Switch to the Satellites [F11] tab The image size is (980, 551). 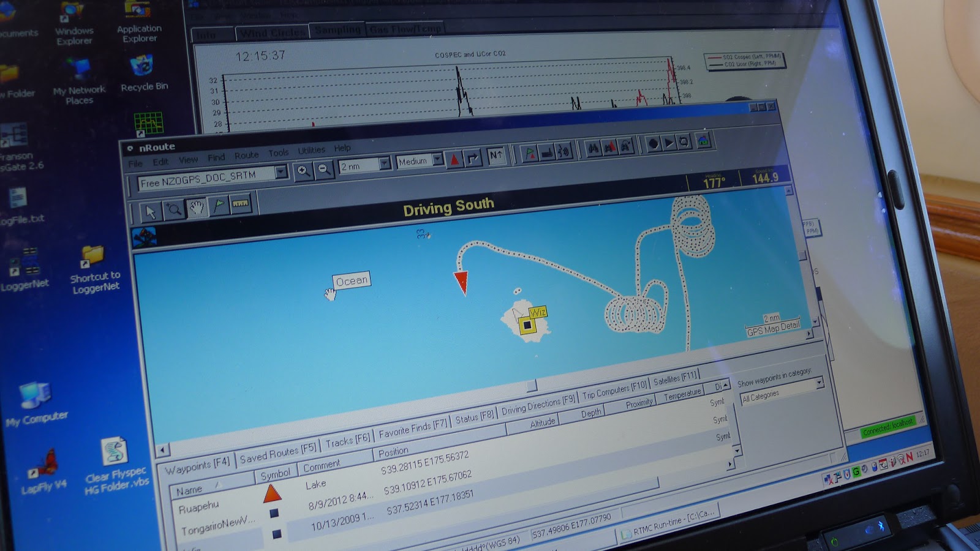(675, 380)
